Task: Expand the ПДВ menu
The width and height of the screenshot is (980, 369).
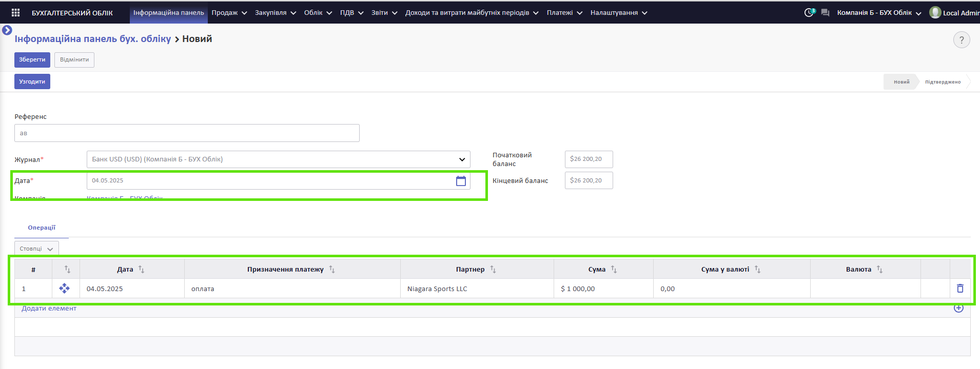Action: point(352,13)
